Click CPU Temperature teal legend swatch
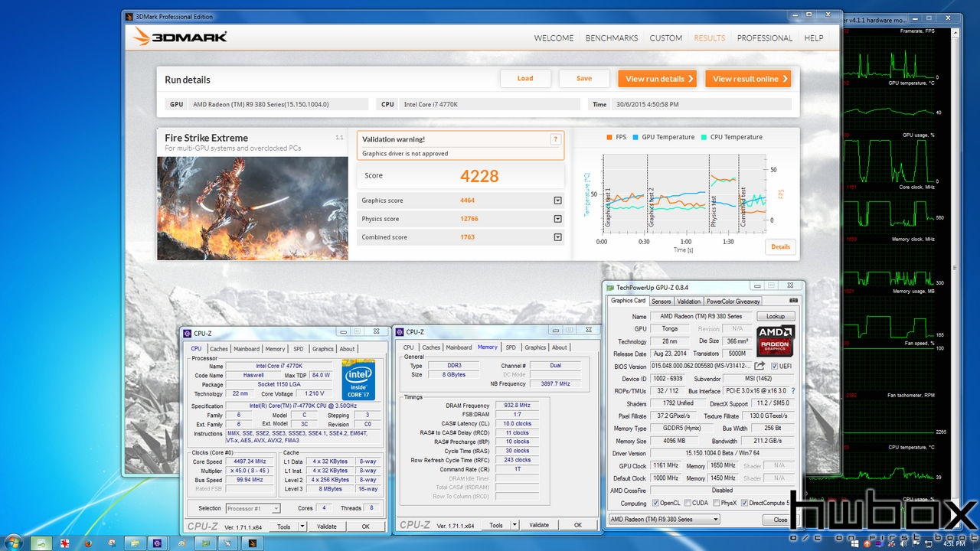This screenshot has width=980, height=551. 703,137
